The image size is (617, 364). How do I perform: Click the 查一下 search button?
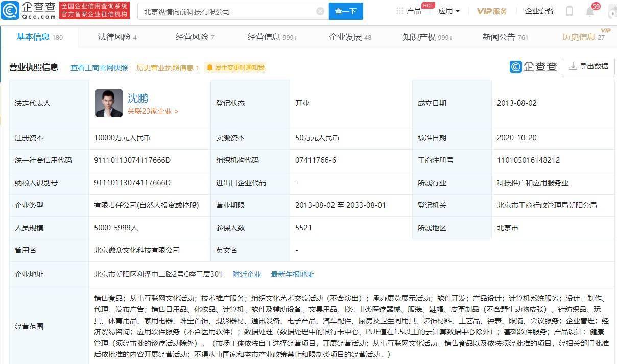click(346, 11)
